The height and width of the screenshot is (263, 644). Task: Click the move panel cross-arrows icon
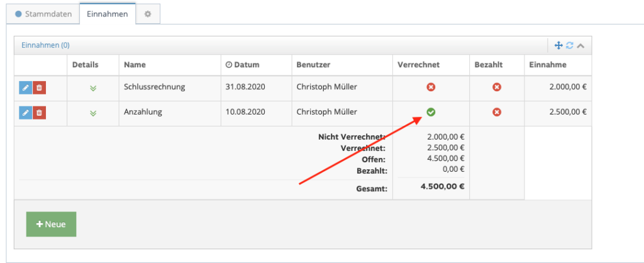click(558, 45)
